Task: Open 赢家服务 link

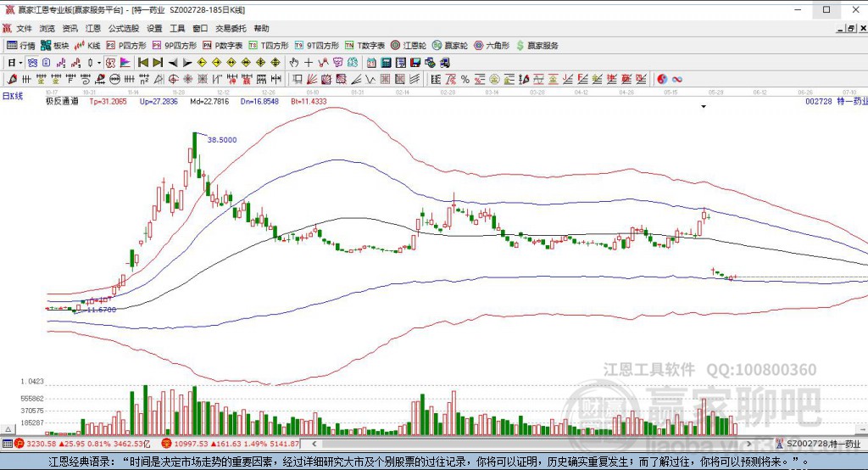Action: click(537, 46)
